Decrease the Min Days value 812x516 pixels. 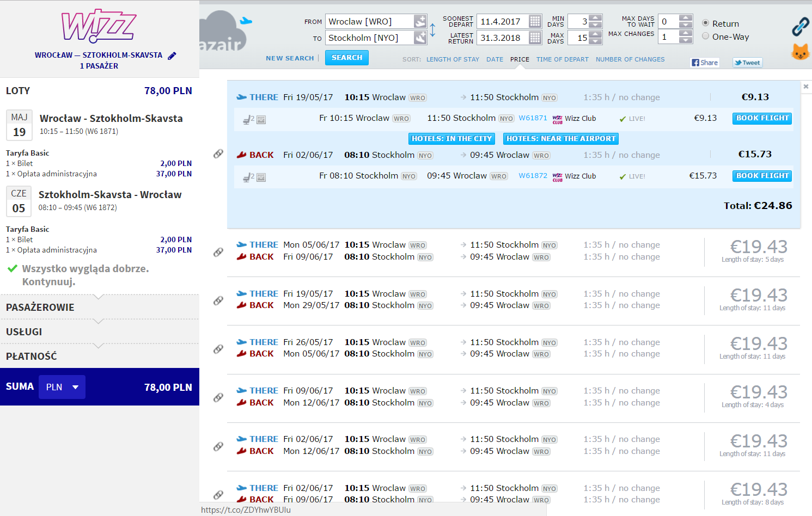[596, 25]
